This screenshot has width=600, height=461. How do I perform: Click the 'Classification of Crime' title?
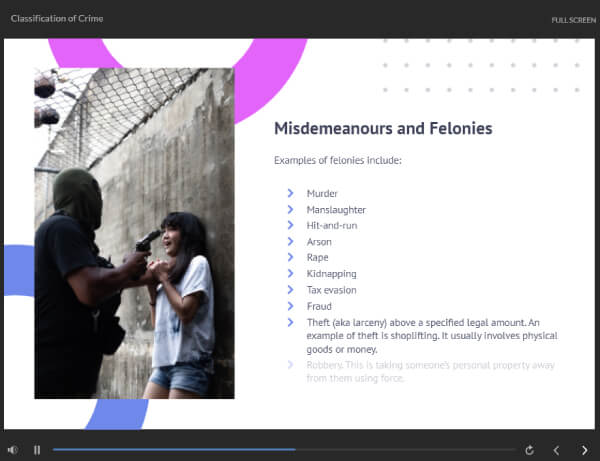point(56,19)
